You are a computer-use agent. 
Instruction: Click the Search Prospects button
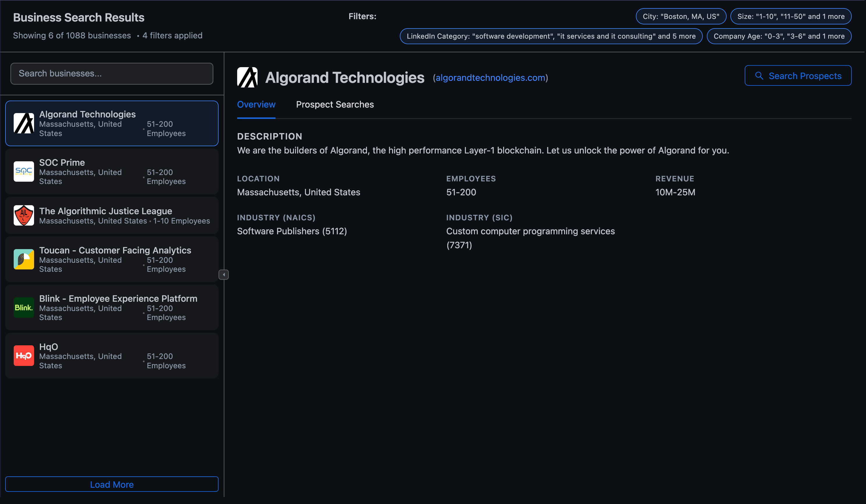[798, 76]
